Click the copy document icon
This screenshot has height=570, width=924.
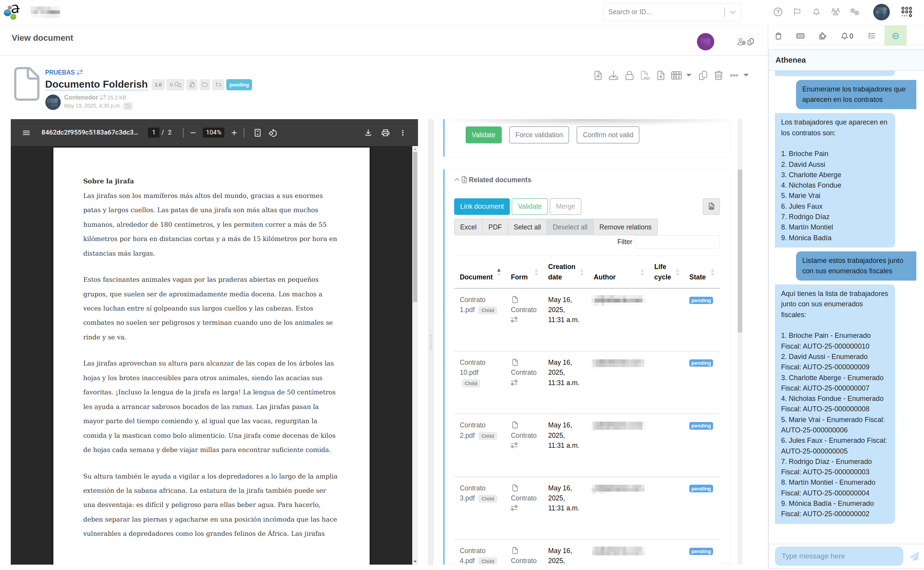(703, 75)
